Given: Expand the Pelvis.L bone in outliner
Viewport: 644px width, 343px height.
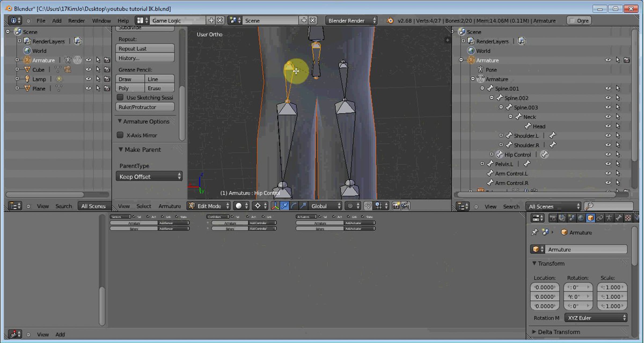Looking at the screenshot, I should pos(482,164).
